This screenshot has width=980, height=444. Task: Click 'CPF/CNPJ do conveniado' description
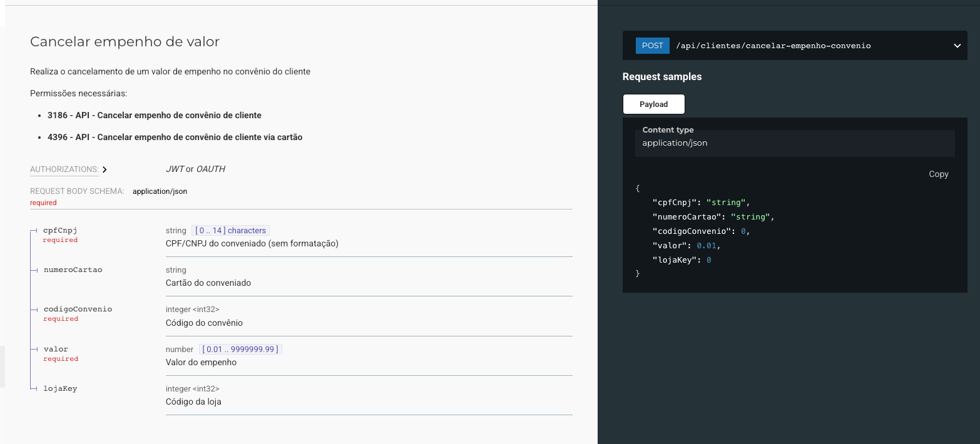coord(252,244)
